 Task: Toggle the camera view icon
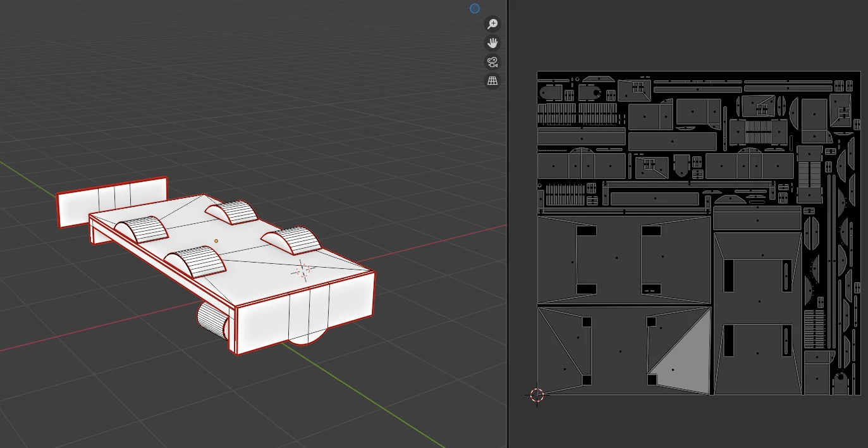(x=492, y=62)
